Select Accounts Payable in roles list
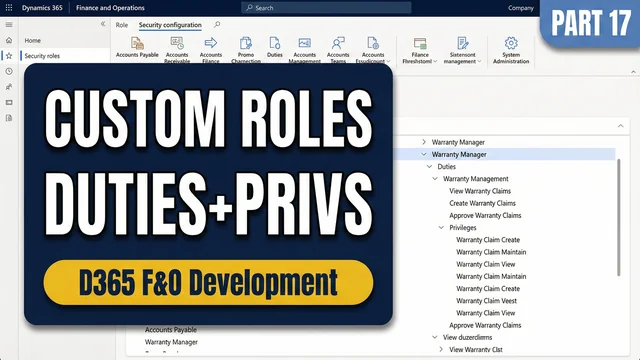Screen dimensions: 640x360 (x=171, y=330)
